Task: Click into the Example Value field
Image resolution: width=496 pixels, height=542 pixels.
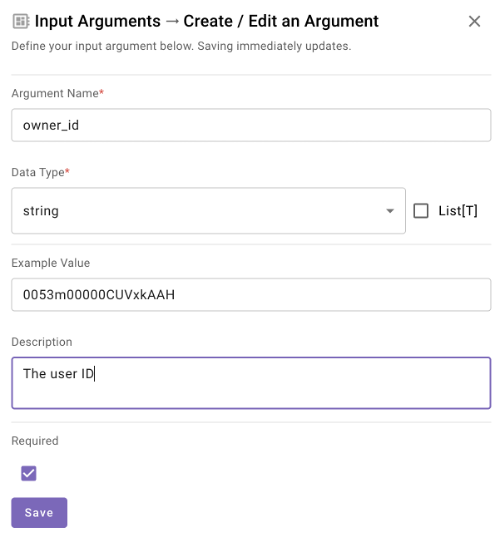Action: point(251,295)
